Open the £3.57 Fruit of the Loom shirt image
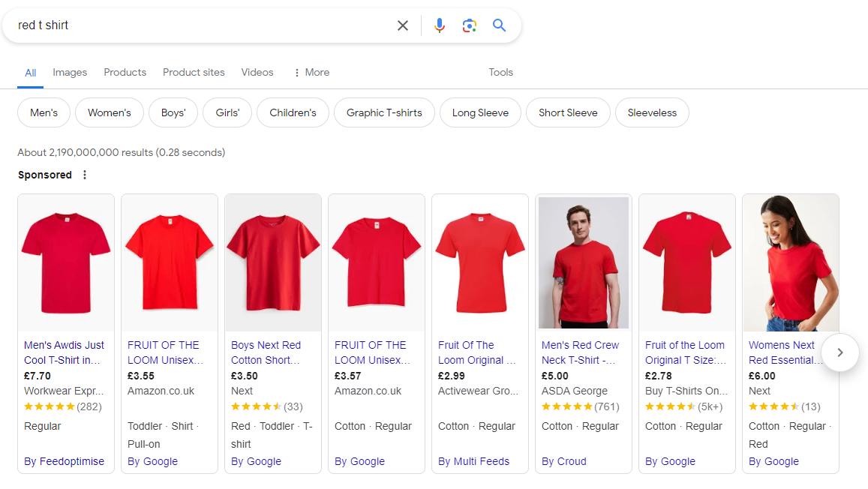 click(377, 263)
